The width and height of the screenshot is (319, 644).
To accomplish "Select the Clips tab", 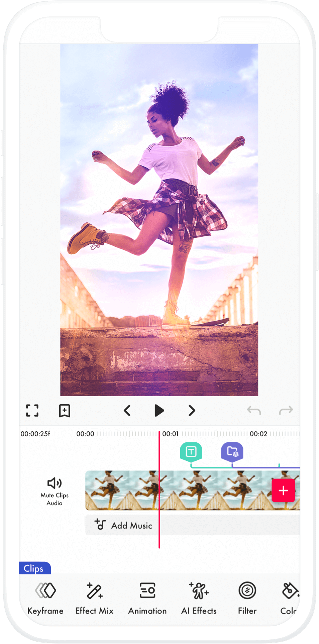I will (x=34, y=568).
